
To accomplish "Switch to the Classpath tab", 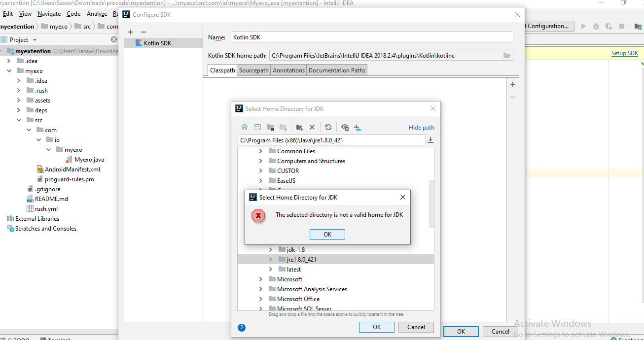I will click(222, 70).
